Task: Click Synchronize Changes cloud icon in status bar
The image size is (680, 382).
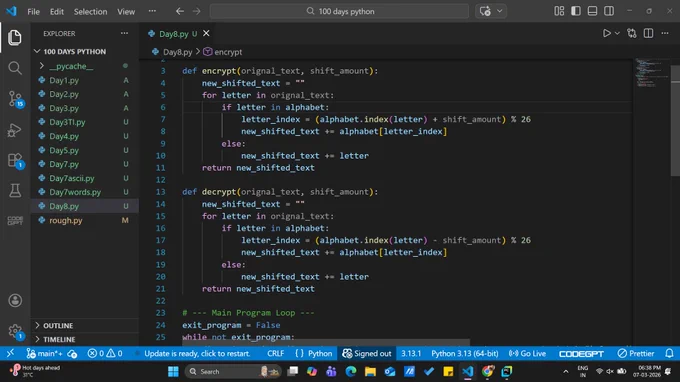Action: point(72,354)
